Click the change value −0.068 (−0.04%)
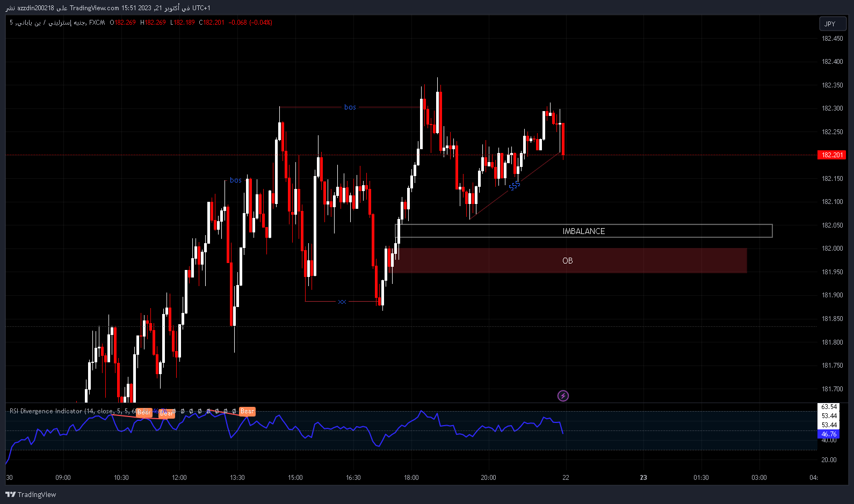Viewport: 854px width, 504px height. coord(250,23)
